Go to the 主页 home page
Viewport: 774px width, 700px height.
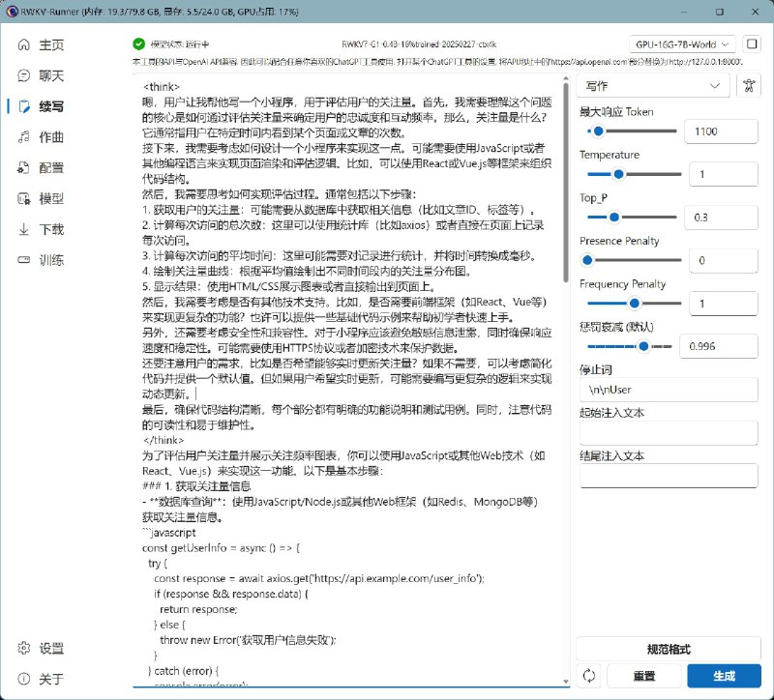(42, 44)
